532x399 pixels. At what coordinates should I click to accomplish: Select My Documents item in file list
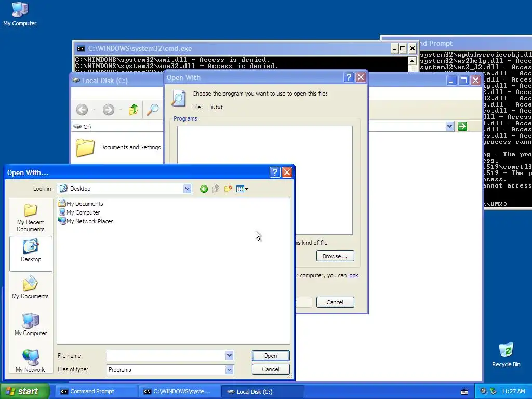[81, 204]
